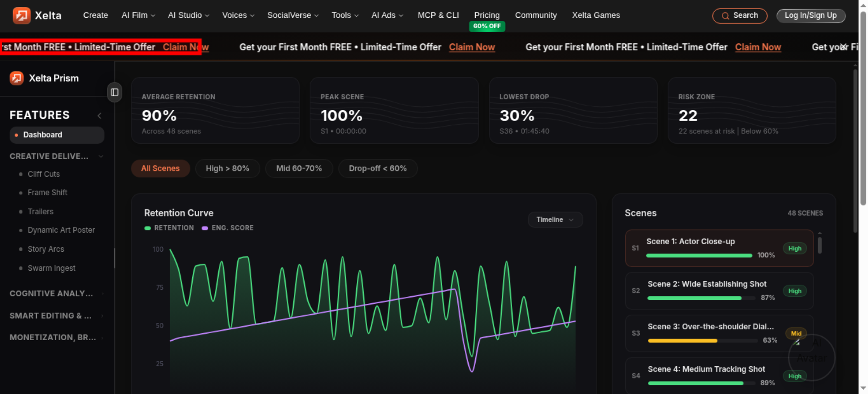Click Scene 2 retention progress bar
The width and height of the screenshot is (868, 394).
pos(701,298)
